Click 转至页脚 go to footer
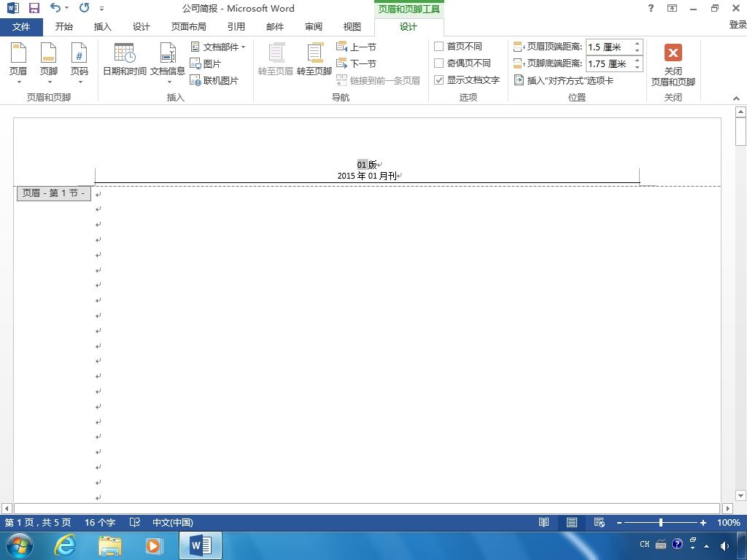Screen dimensions: 747x560 [314, 59]
